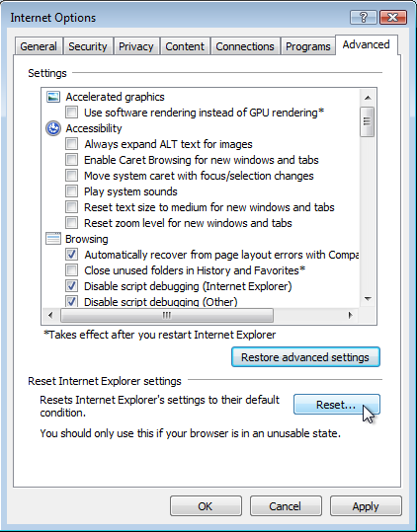Click the Accessibility category icon
This screenshot has width=417, height=532.
[x=53, y=128]
